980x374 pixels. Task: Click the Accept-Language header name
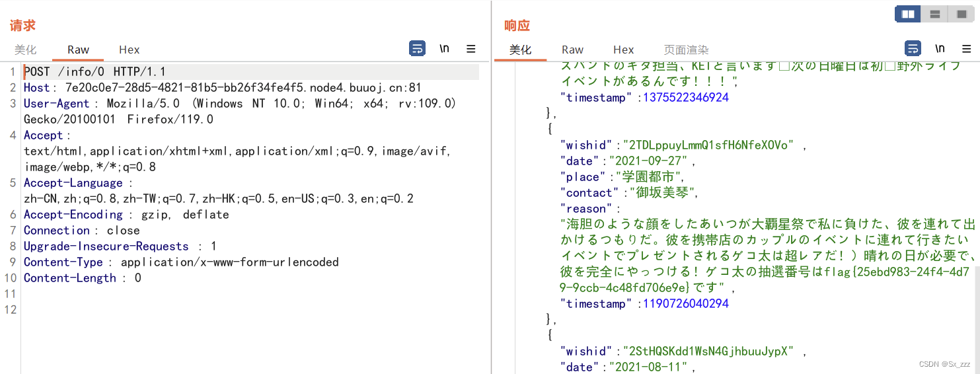[x=73, y=183]
